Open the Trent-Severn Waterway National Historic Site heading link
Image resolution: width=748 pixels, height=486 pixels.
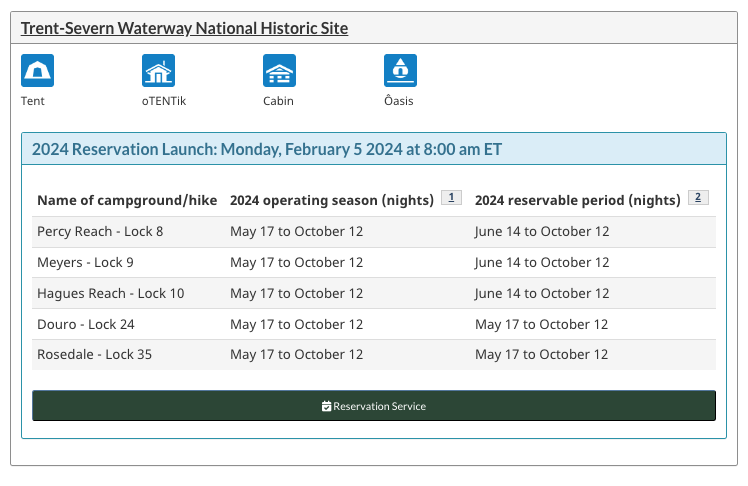click(x=184, y=29)
